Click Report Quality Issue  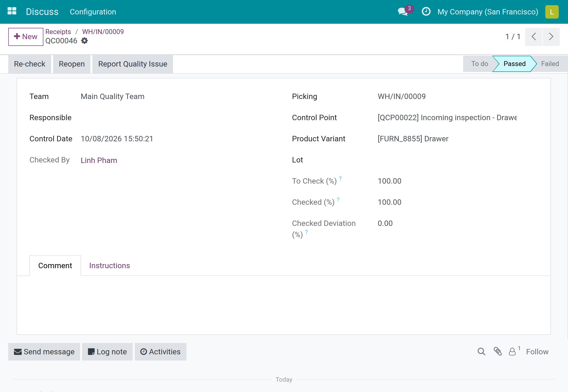132,64
